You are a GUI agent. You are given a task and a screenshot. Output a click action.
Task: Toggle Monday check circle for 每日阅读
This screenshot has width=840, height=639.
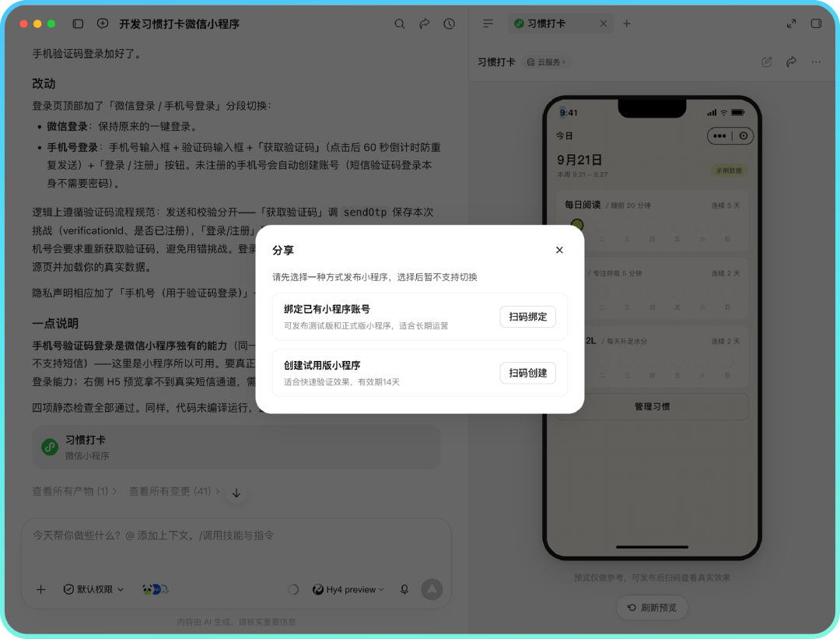[x=577, y=225]
